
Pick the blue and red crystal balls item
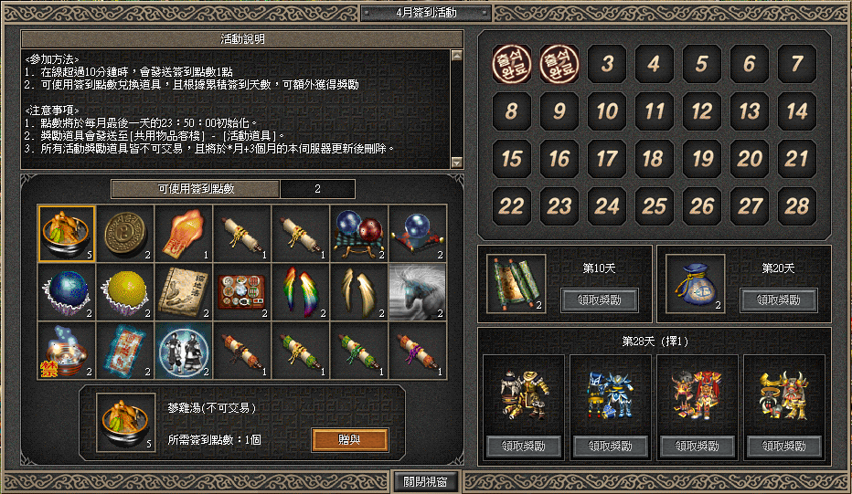359,234
